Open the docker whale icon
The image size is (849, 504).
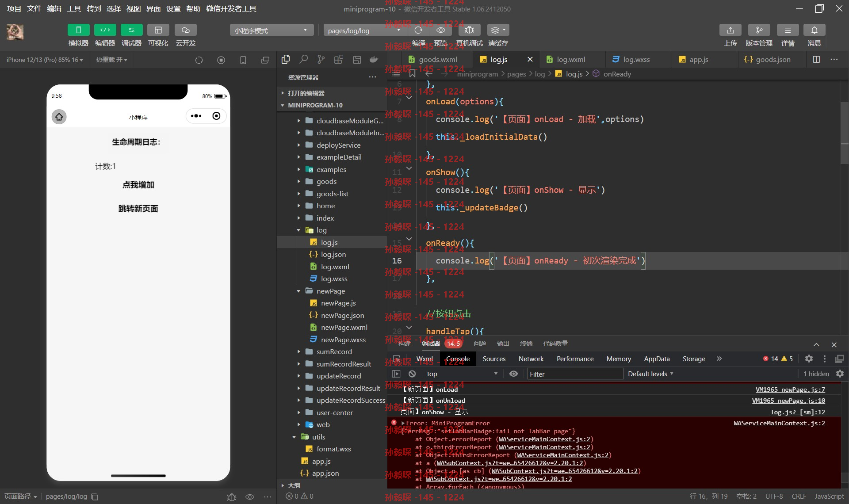tap(374, 59)
